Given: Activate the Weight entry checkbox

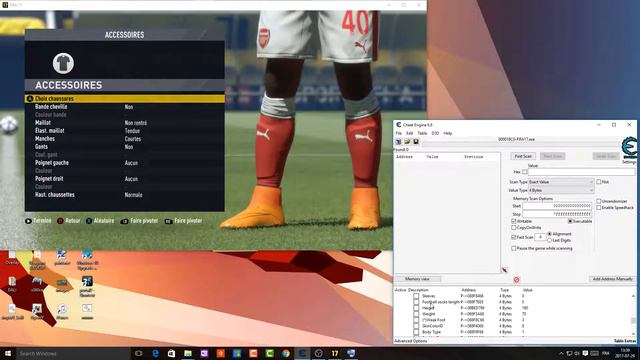Looking at the screenshot, I should (416, 314).
